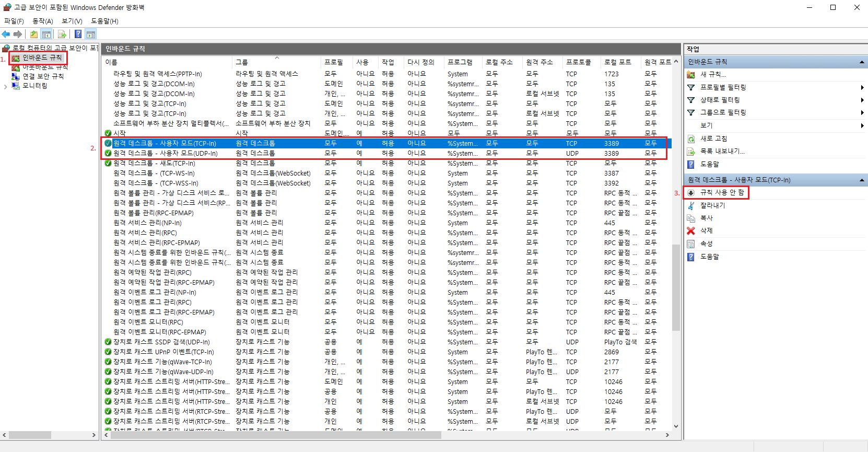The width and height of the screenshot is (868, 452).
Task: Sort by the 사용 column header
Action: [366, 62]
